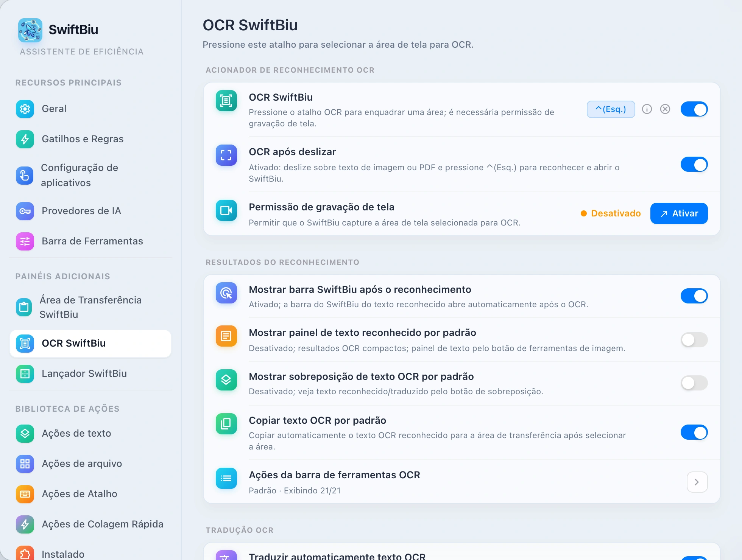Click the OCR SwiftBiu sidebar scan icon
The image size is (742, 560).
(25, 344)
